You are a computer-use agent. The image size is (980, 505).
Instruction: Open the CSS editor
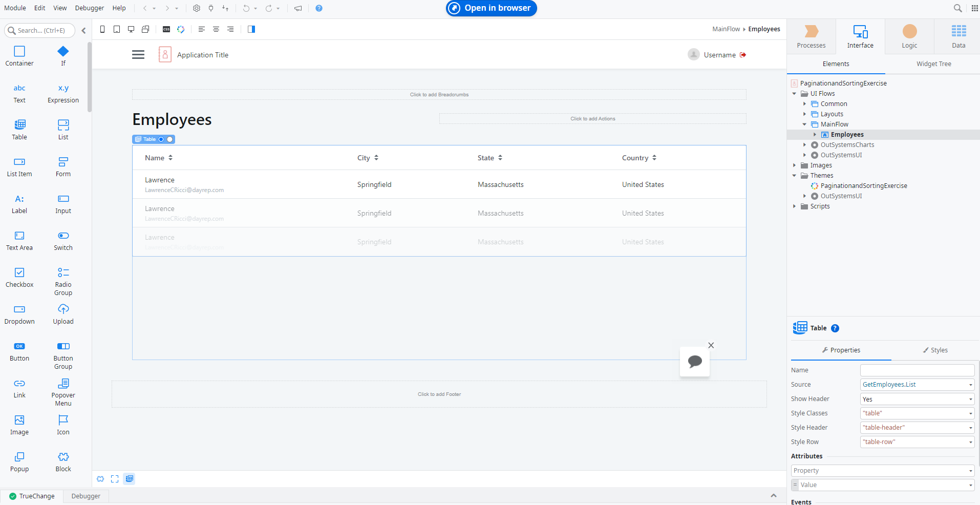tap(166, 29)
